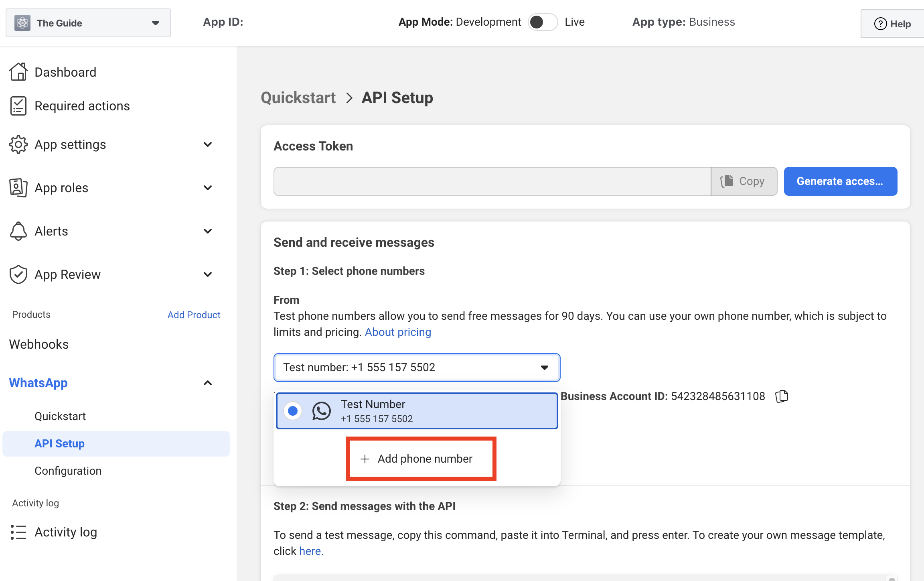
Task: Collapse the WhatsApp menu section
Action: 208,383
